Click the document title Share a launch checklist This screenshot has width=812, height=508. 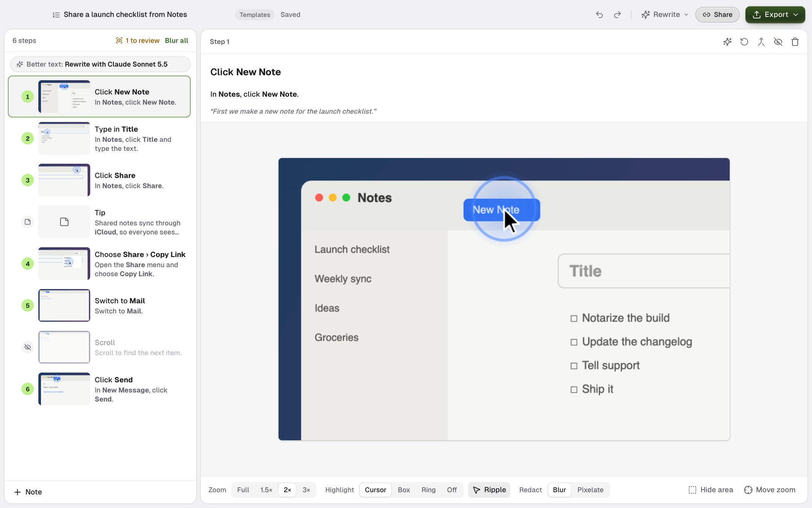(x=125, y=15)
